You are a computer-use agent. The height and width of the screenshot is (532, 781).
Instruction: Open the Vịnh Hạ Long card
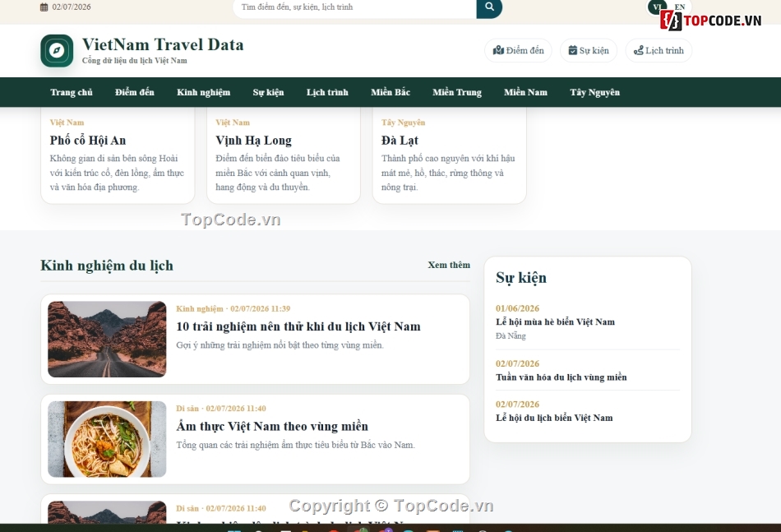pyautogui.click(x=284, y=155)
